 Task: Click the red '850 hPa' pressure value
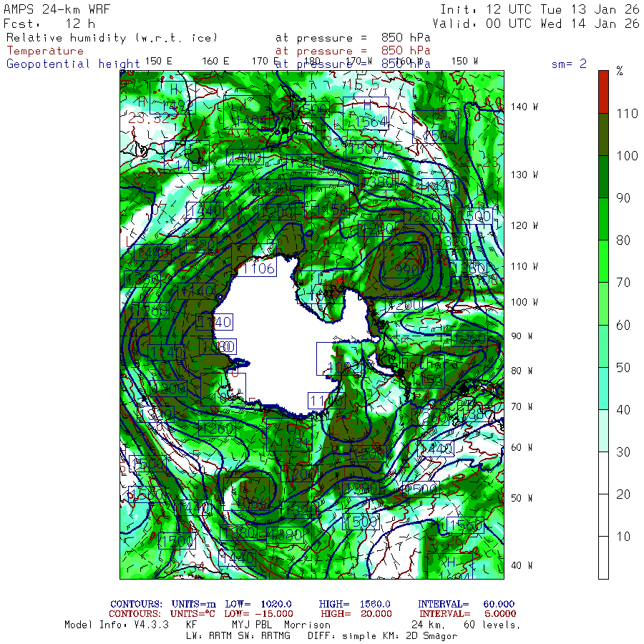point(406,51)
